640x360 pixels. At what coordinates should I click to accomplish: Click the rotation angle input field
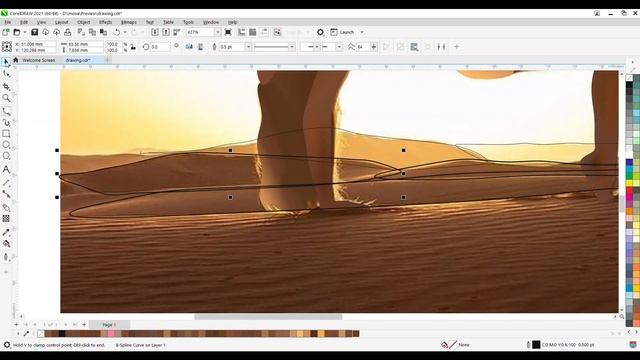[160, 47]
